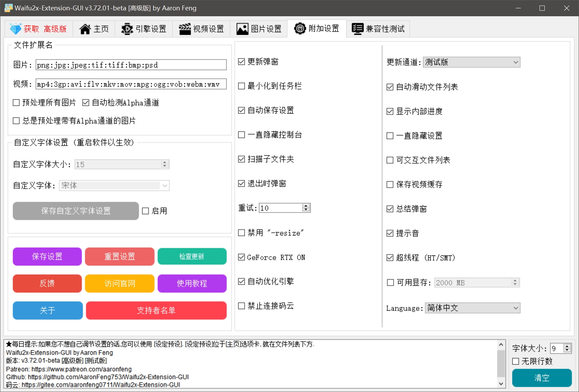The image size is (579, 392).
Task: Toggle 总是预处理带有Alpha通道的图片
Action: 74,121
